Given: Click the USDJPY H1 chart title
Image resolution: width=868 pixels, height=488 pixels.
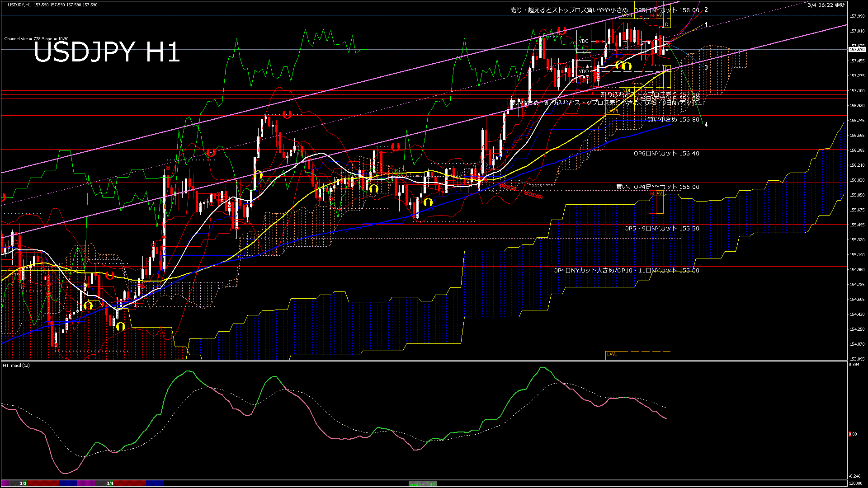Looking at the screenshot, I should point(107,52).
